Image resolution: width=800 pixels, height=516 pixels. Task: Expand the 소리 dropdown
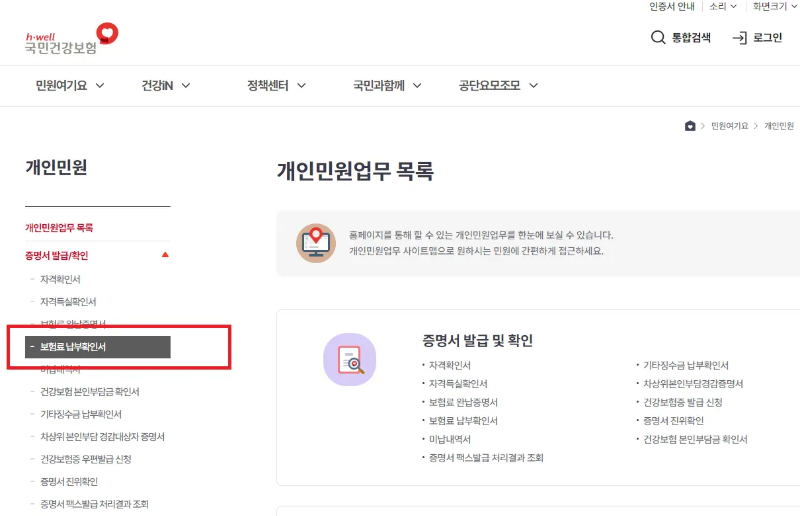[x=722, y=6]
